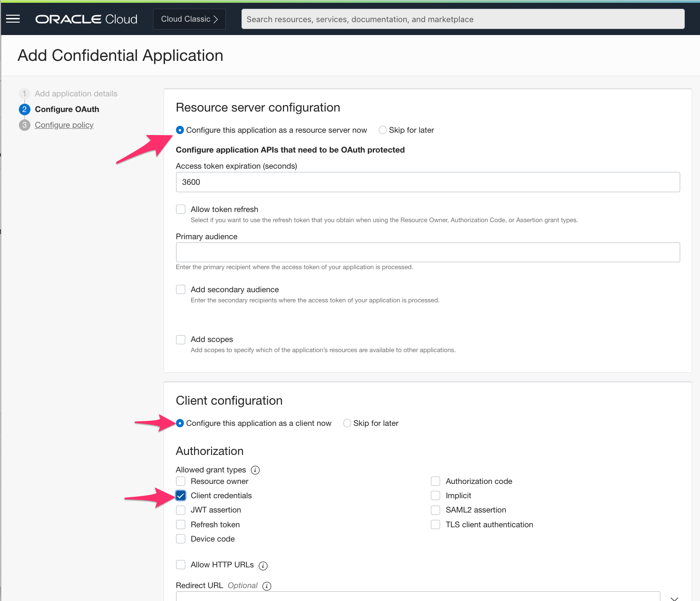
Task: Click step 1 Add application details indicator
Action: pos(24,93)
